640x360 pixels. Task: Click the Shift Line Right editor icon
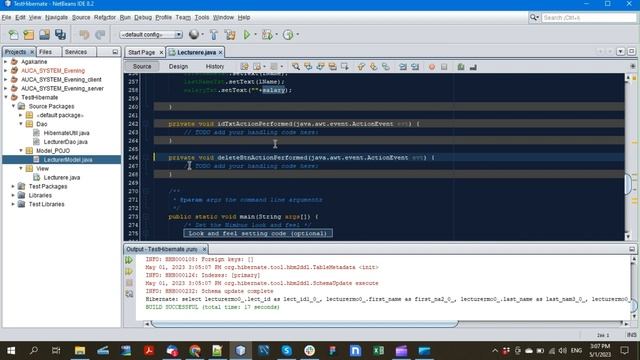click(x=415, y=67)
